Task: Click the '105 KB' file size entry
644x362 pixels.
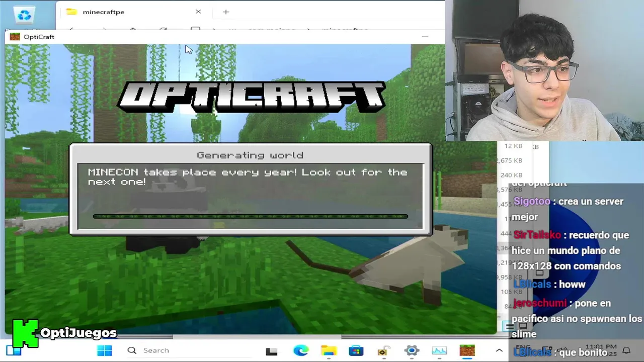Action: 512,292
